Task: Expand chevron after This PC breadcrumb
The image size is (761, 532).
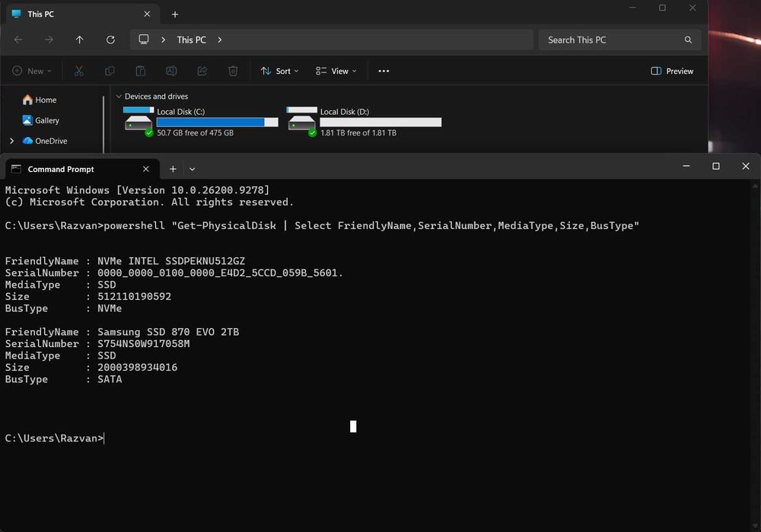Action: click(x=220, y=40)
